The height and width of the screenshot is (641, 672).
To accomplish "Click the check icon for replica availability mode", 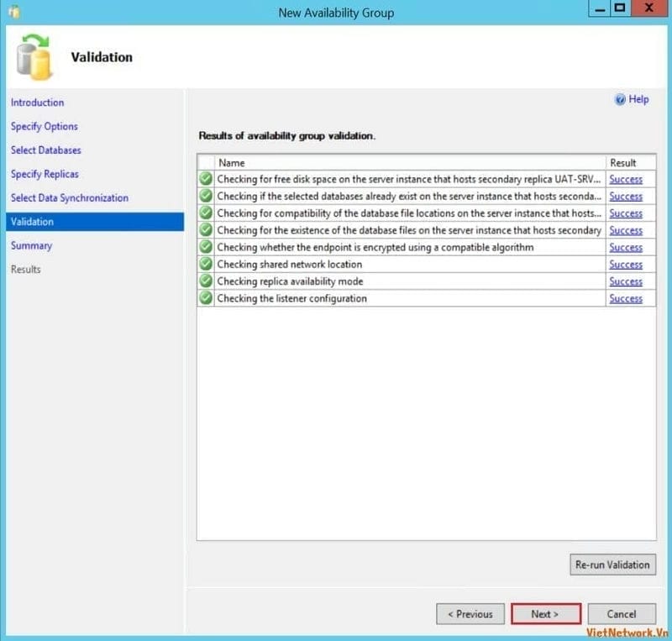I will [206, 281].
